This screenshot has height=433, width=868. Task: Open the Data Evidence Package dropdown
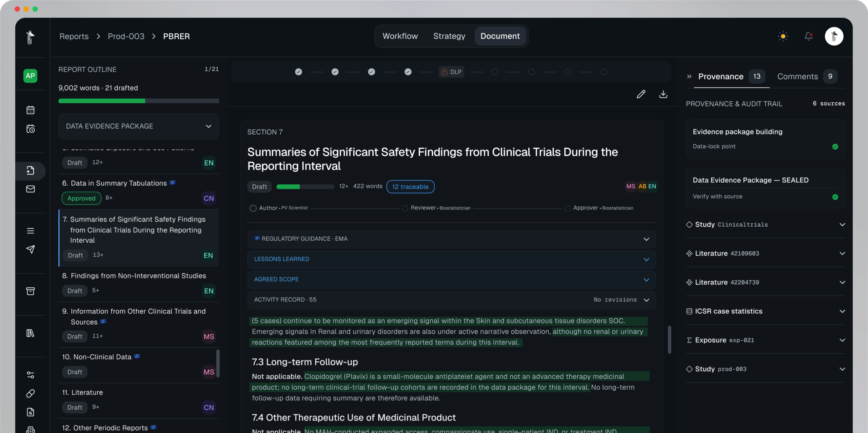coord(138,126)
